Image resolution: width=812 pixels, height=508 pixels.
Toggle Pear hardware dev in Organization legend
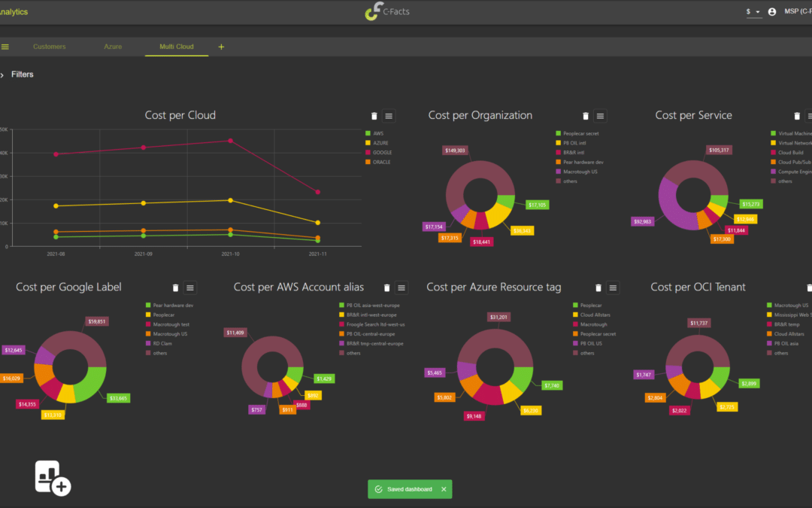pos(580,163)
